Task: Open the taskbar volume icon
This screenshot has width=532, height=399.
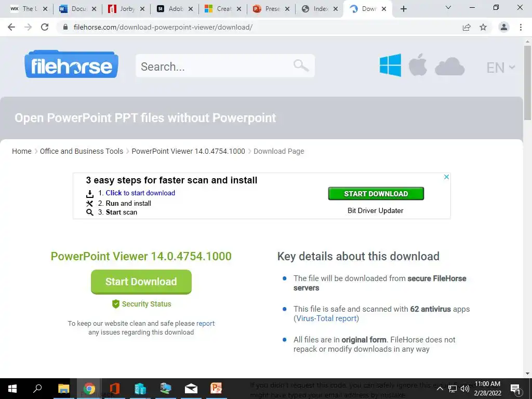Action: tap(465, 389)
